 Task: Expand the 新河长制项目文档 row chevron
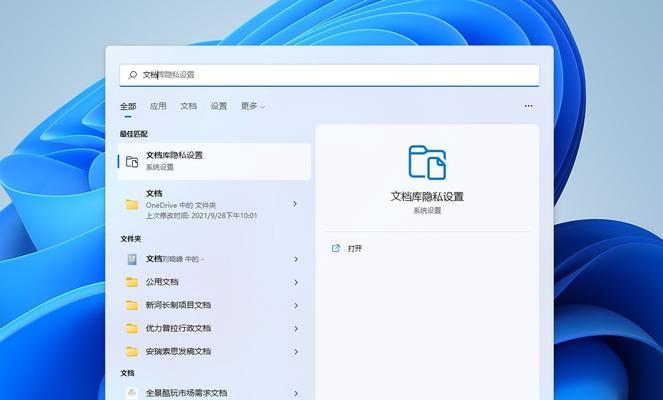pyautogui.click(x=296, y=305)
